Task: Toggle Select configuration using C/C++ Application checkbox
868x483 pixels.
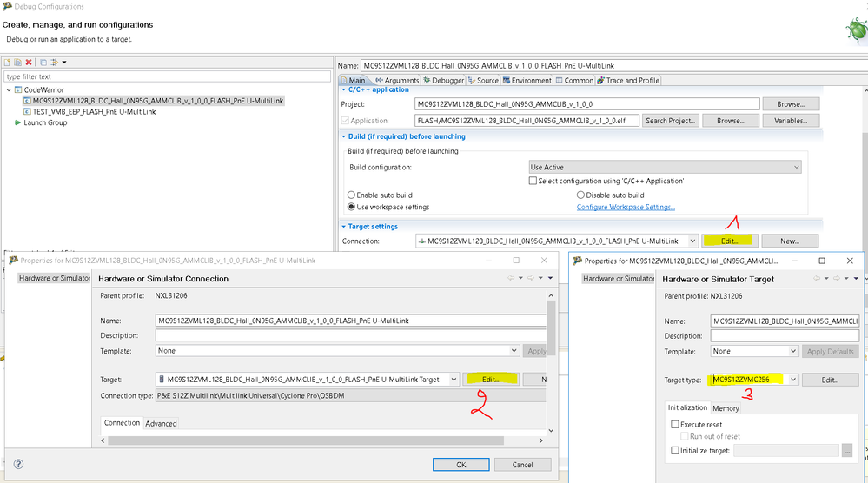Action: 533,181
